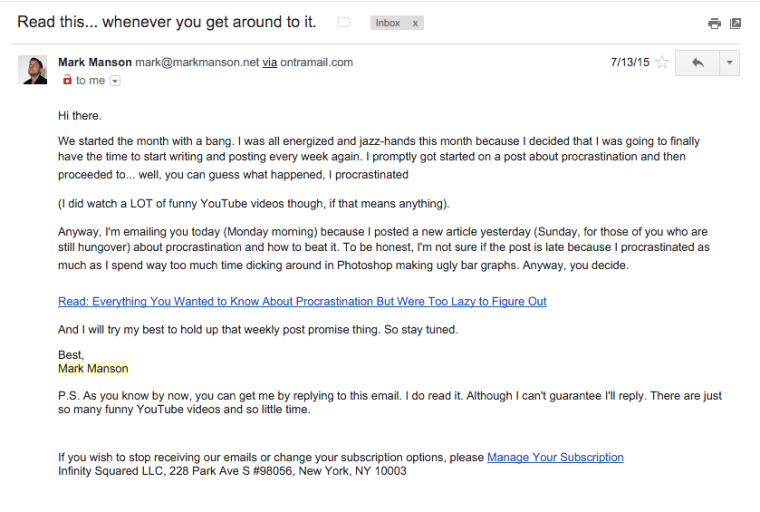Image resolution: width=760 pixels, height=512 pixels.
Task: Click the 7/13/15 date stamp
Action: pos(630,63)
